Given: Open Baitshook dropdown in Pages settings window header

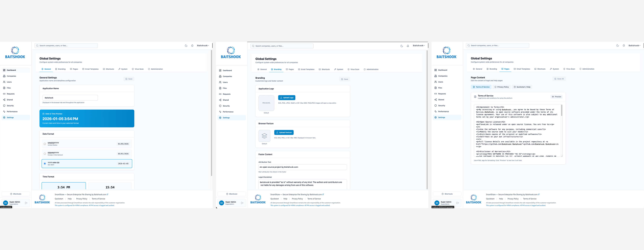Looking at the screenshot, I should (x=634, y=46).
